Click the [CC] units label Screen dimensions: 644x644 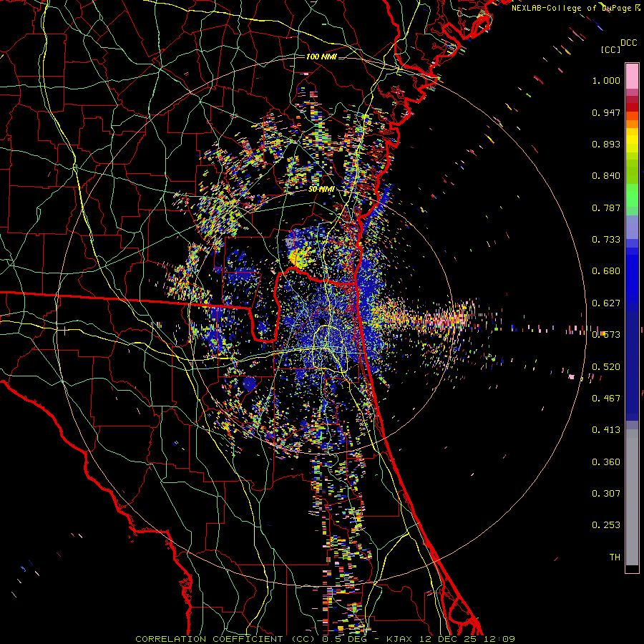tap(610, 49)
